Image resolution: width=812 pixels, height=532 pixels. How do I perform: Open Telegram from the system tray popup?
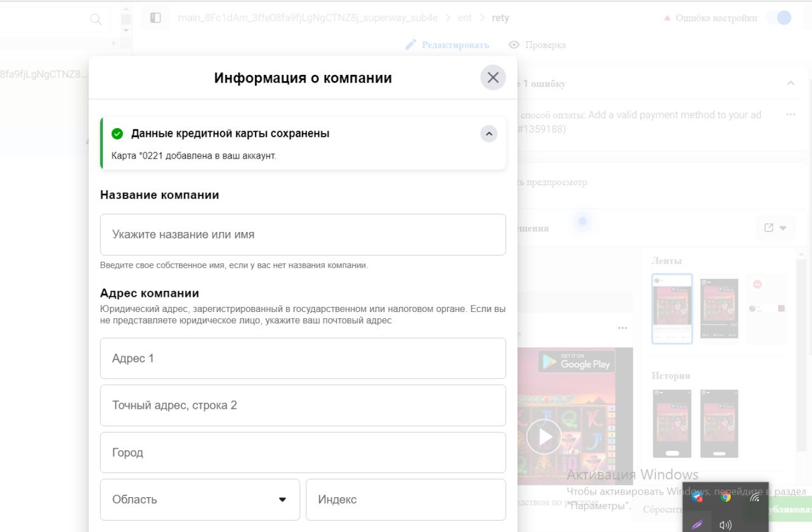[x=697, y=497]
